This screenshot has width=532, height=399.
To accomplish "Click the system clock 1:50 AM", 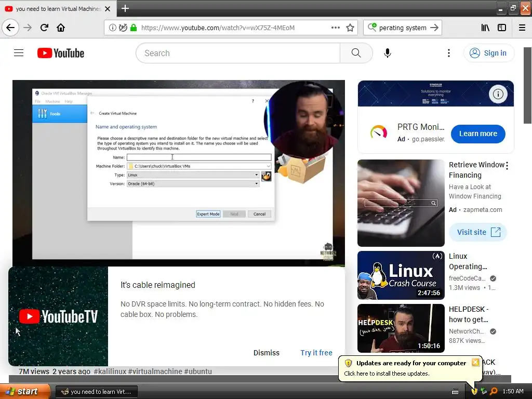I will [513, 392].
